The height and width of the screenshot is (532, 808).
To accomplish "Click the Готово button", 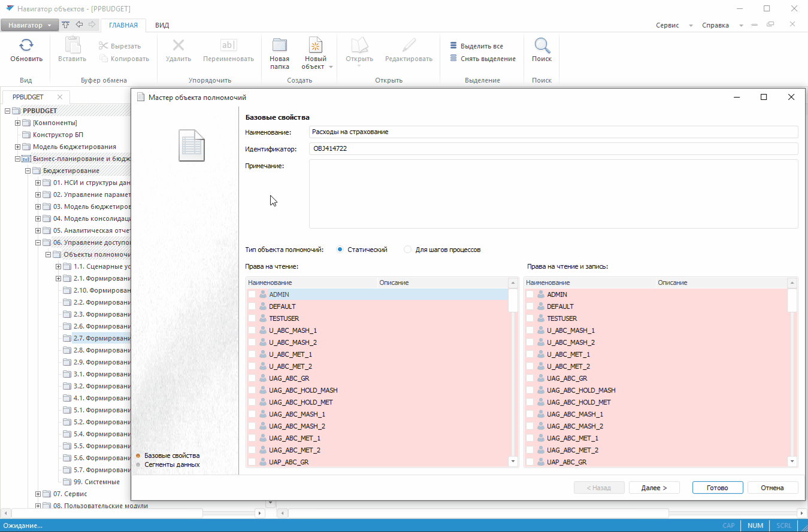I will pos(717,488).
